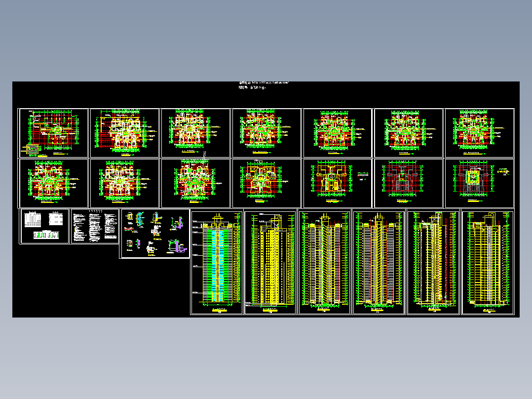Open the design notes text sheet
This screenshot has height=399, width=532.
pyautogui.click(x=95, y=226)
